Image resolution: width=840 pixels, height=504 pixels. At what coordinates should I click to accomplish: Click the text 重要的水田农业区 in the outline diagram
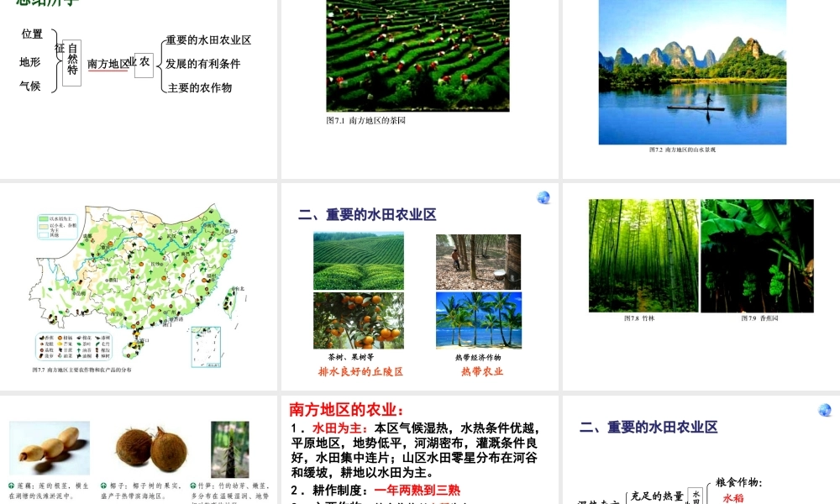click(x=208, y=40)
